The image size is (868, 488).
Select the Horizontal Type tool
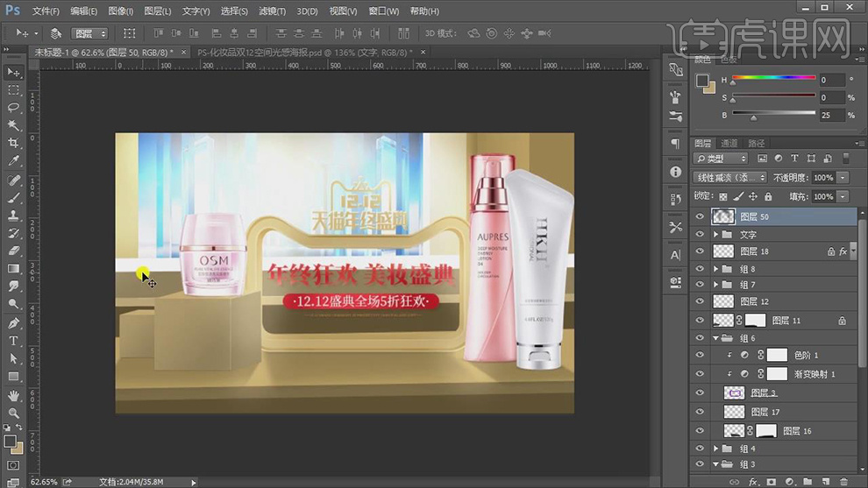click(14, 341)
